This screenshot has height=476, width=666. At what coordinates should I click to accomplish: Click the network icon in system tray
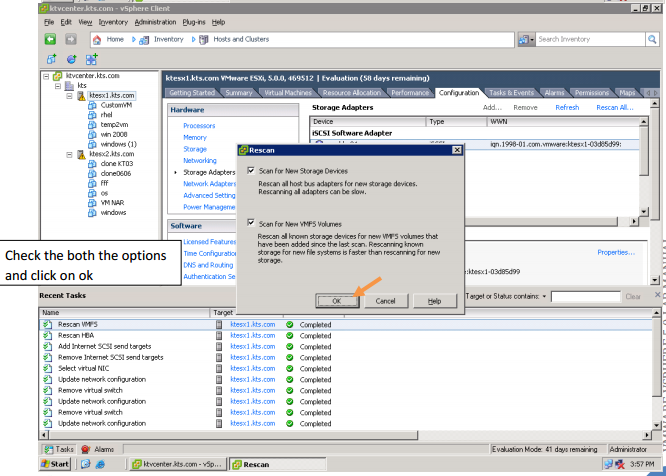point(609,465)
